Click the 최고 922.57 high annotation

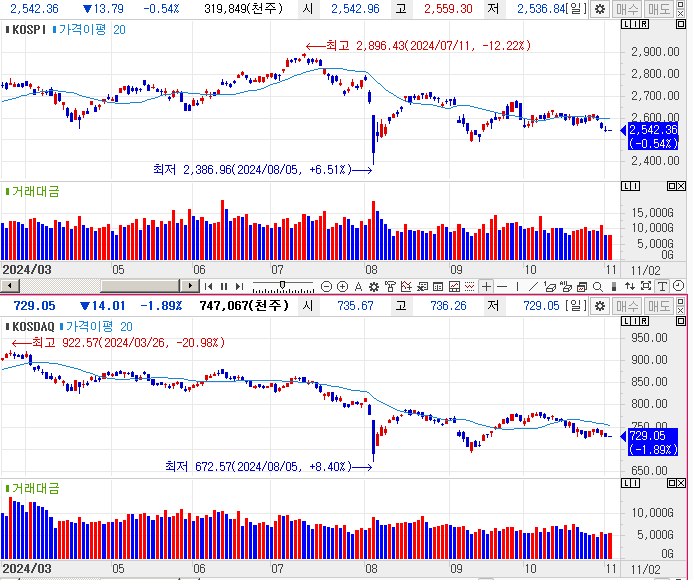point(118,343)
